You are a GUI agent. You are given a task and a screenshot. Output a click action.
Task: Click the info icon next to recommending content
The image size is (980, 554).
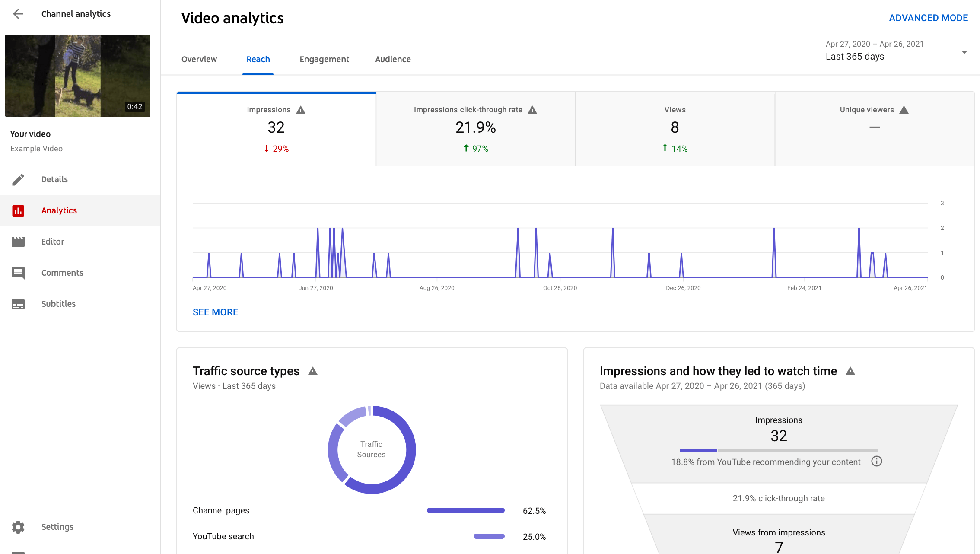coord(877,462)
